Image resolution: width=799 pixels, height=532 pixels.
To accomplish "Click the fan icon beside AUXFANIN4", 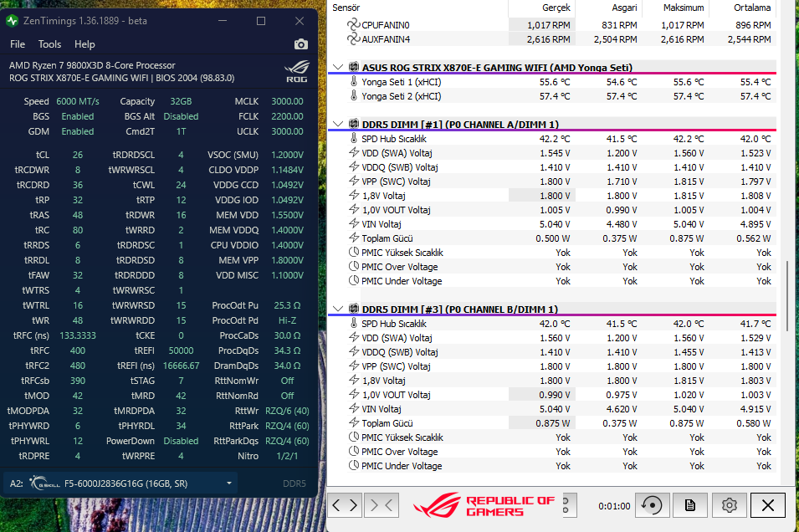I will click(x=353, y=38).
